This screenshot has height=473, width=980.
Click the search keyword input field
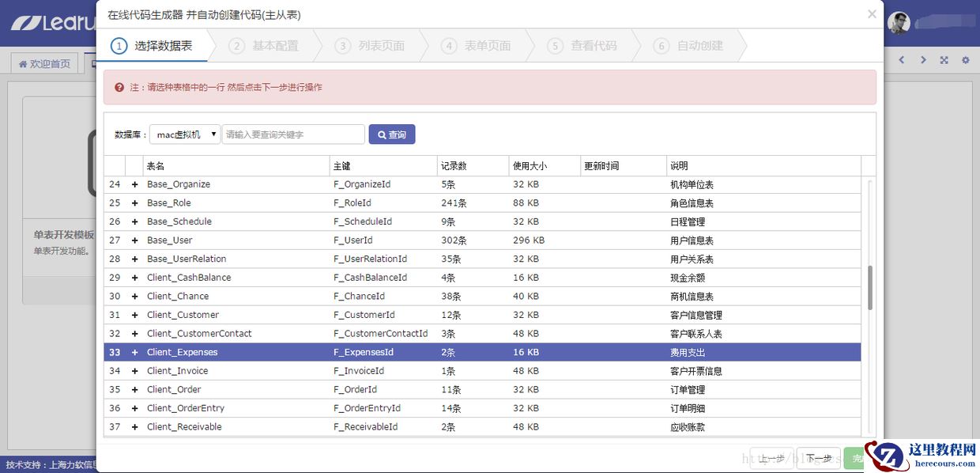pyautogui.click(x=293, y=134)
